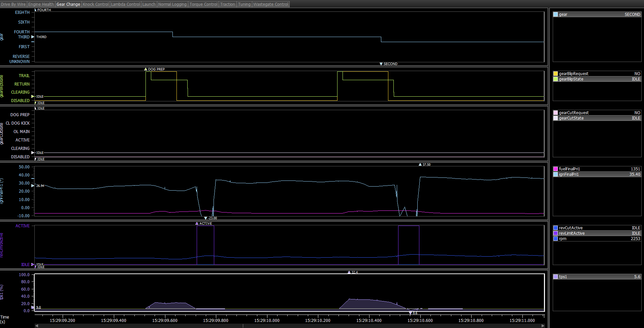Viewport: 644px width, 328px height.
Task: Click the 37.50 maximum ignition marker
Action: coord(420,165)
